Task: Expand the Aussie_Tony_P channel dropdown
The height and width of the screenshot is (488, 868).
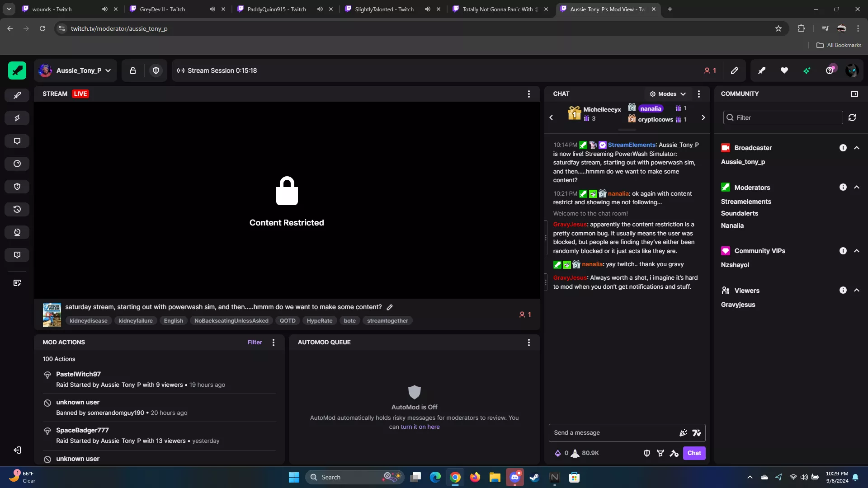Action: tap(108, 70)
